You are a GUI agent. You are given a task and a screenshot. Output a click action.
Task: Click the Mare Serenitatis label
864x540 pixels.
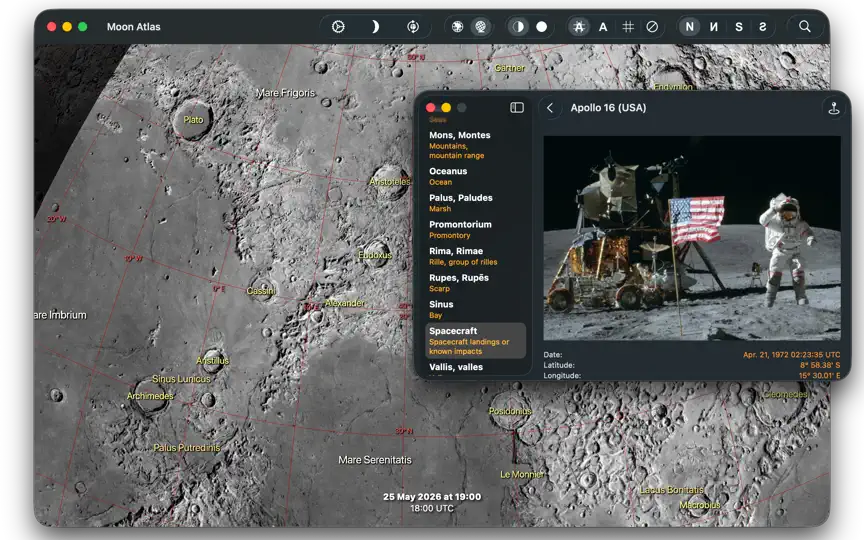click(375, 460)
